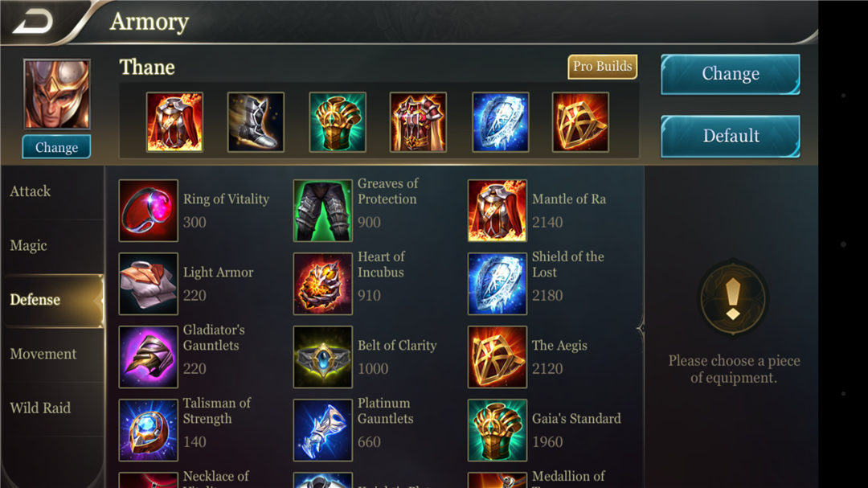Select the boots slot in build row
This screenshot has width=868, height=488.
(x=256, y=122)
